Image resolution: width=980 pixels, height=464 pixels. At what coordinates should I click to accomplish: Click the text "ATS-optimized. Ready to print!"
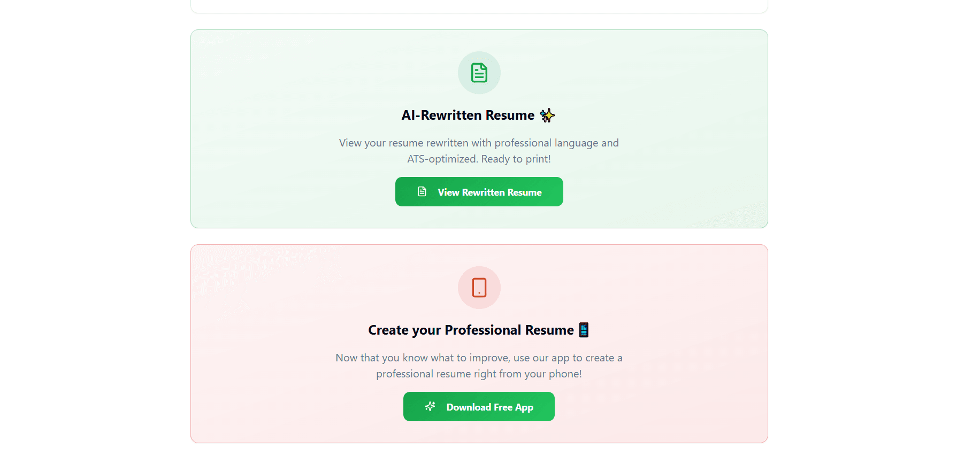479,159
